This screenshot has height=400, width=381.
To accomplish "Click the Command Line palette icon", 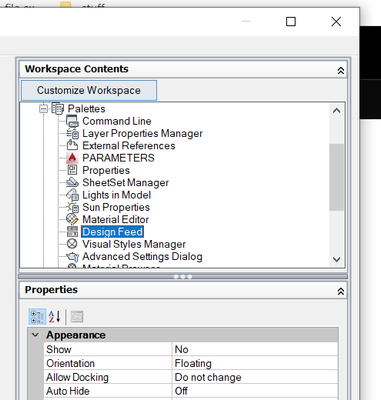I will pos(72,121).
